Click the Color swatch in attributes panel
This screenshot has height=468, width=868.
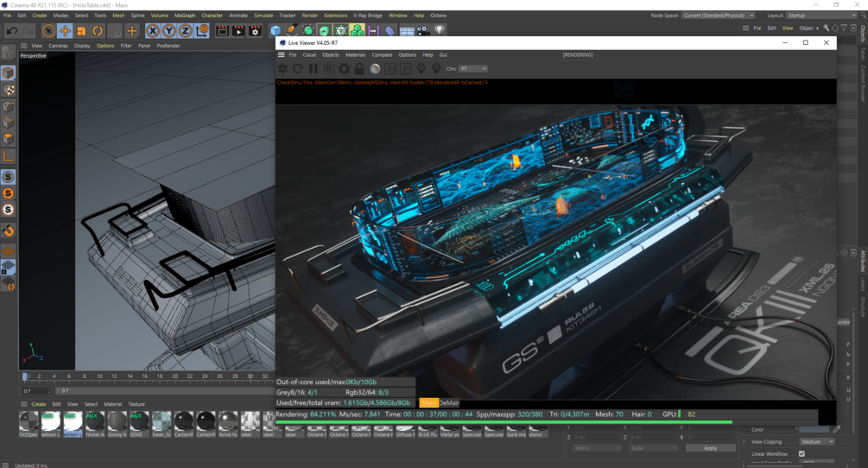click(814, 429)
